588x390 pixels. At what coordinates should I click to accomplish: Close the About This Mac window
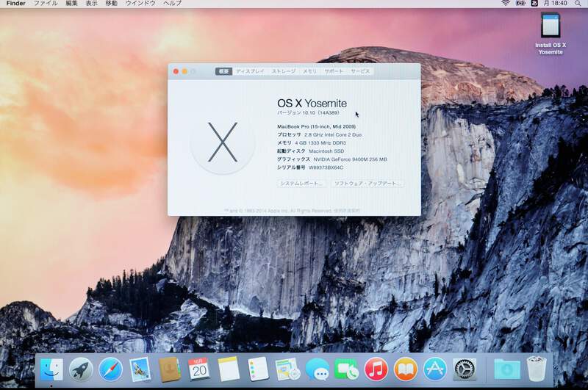176,71
